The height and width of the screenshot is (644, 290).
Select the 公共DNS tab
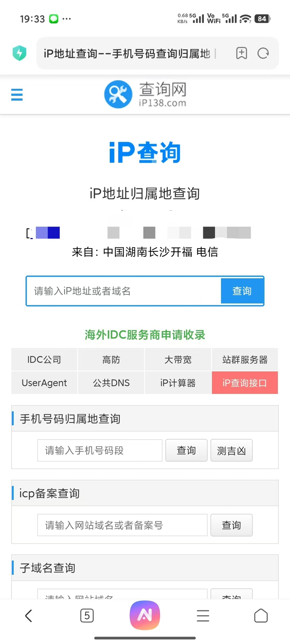coord(111,383)
